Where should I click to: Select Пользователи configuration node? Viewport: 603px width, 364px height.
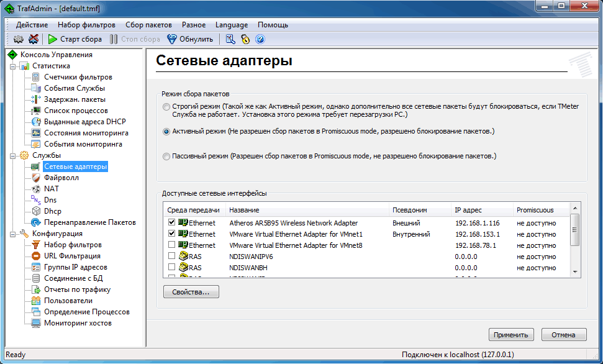68,300
